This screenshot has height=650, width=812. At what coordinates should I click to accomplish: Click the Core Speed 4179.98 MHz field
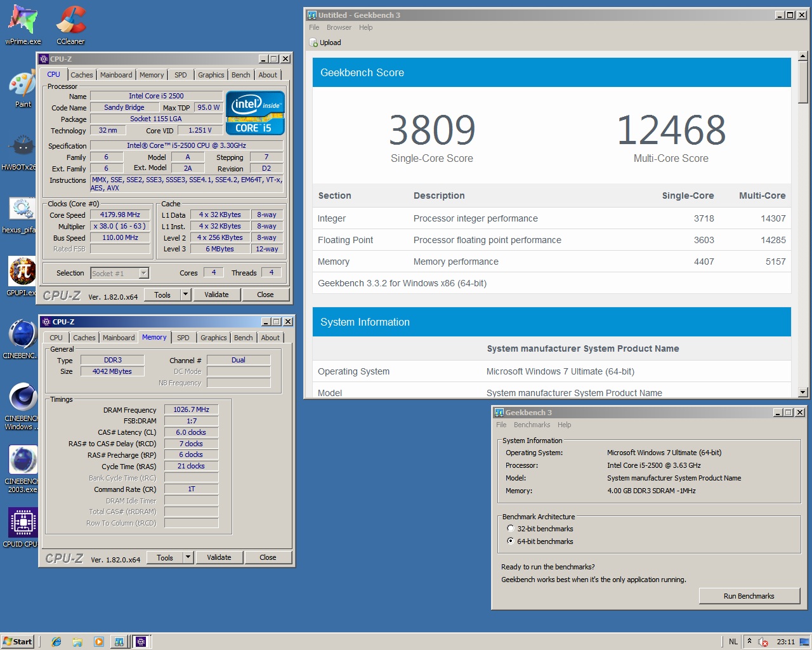(x=120, y=215)
